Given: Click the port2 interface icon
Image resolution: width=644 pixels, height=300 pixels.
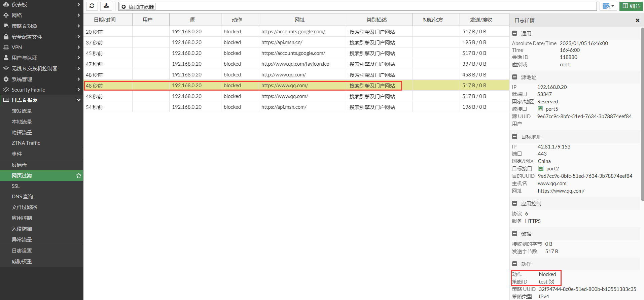Looking at the screenshot, I should pos(541,169).
